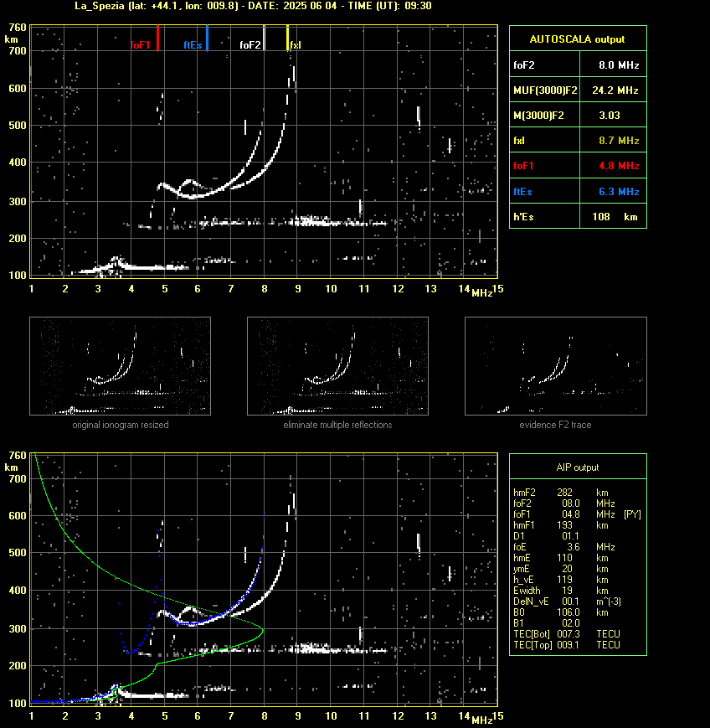Select the yellow '8.7 MHz' value
The height and width of the screenshot is (728, 710).
point(619,141)
